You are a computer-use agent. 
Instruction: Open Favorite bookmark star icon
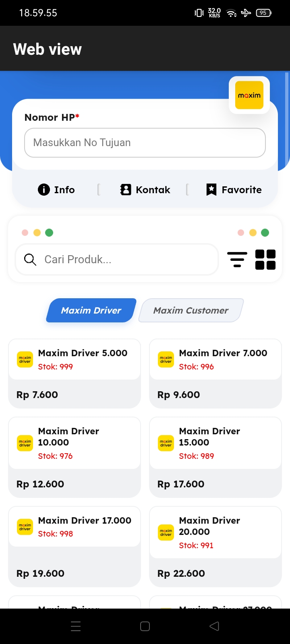[x=211, y=190]
